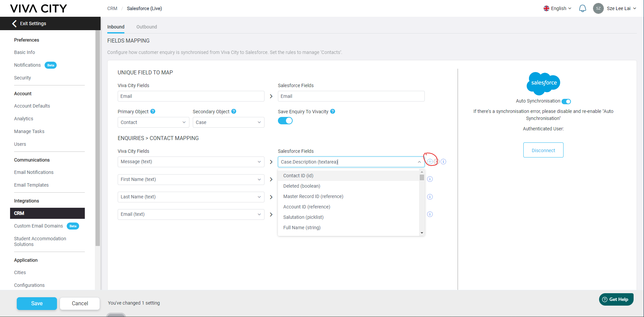Click info icon on First Name row
Image resolution: width=644 pixels, height=317 pixels.
click(x=430, y=179)
